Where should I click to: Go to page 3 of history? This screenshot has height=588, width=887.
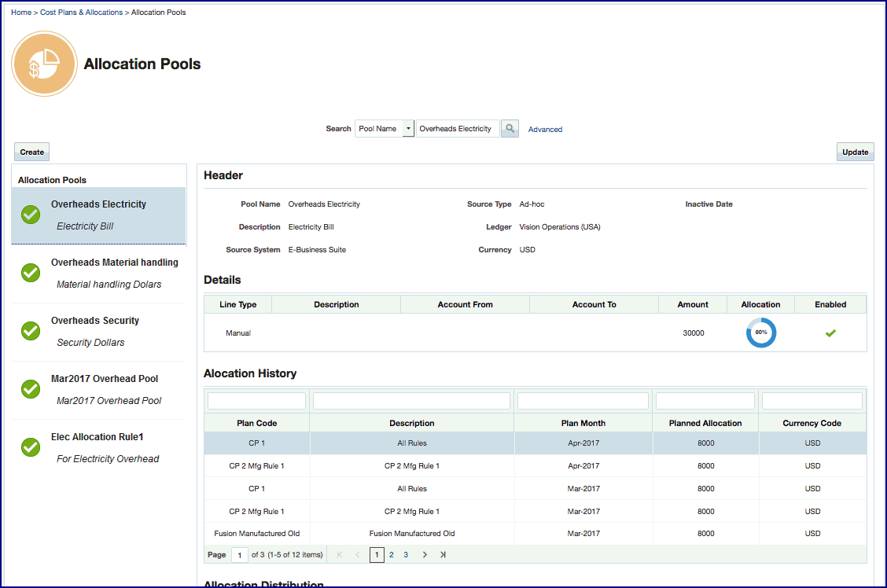point(406,555)
